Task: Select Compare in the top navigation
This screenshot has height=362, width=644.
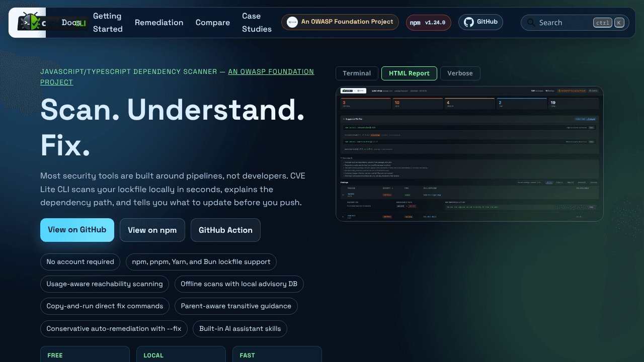Action: [x=213, y=23]
